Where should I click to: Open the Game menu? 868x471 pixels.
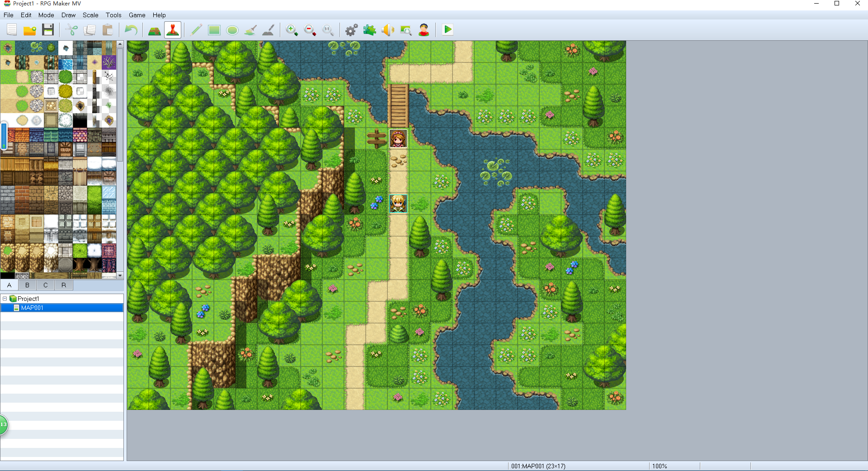137,15
